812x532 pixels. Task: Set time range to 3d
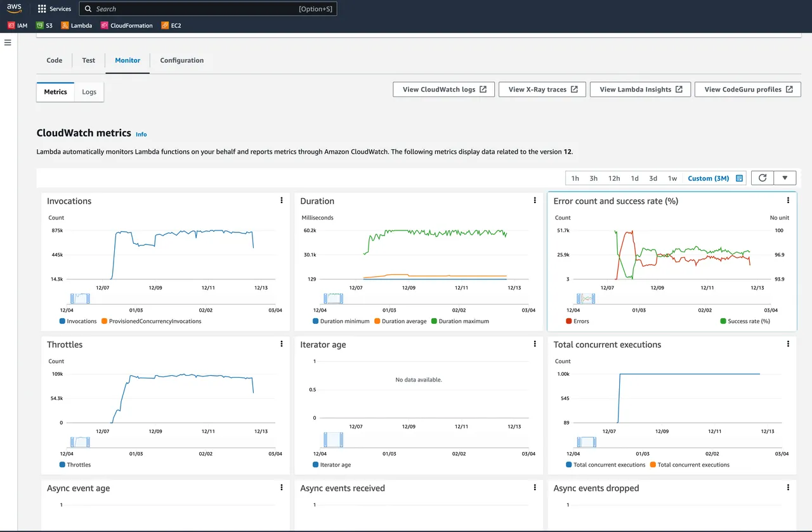653,178
